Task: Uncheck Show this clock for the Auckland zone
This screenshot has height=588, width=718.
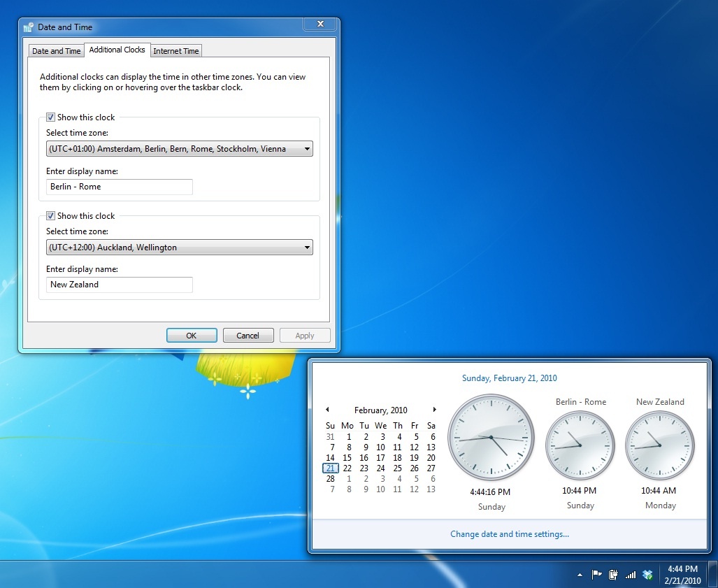Action: coord(51,215)
